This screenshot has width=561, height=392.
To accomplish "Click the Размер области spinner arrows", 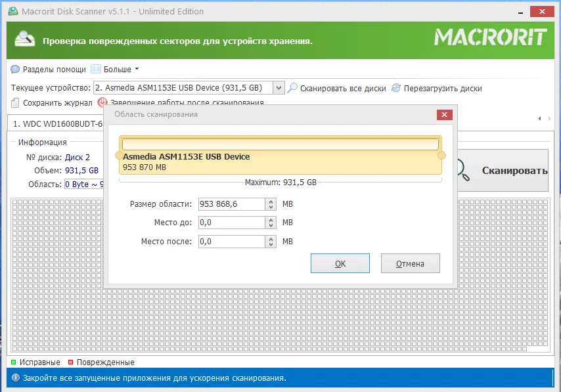I will [x=271, y=204].
